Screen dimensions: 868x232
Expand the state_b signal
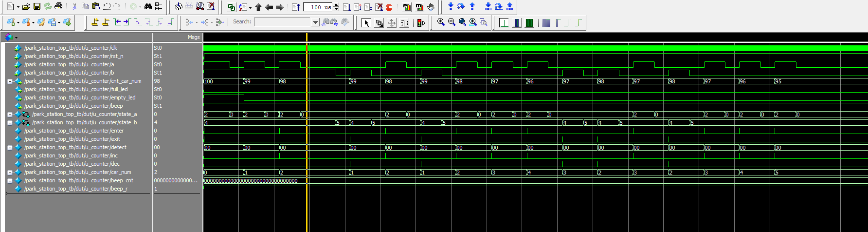[10, 123]
